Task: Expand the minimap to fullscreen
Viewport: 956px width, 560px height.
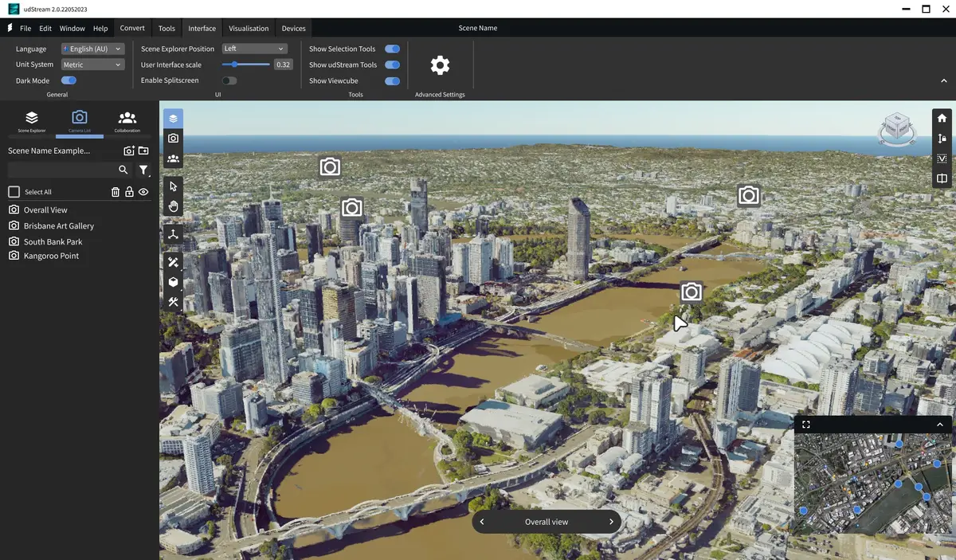Action: tap(806, 425)
